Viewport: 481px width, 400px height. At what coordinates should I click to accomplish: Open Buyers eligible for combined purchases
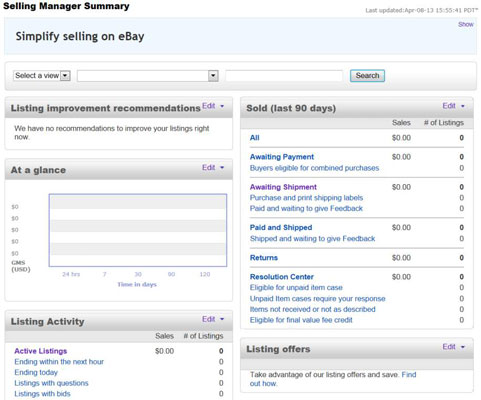point(314,168)
